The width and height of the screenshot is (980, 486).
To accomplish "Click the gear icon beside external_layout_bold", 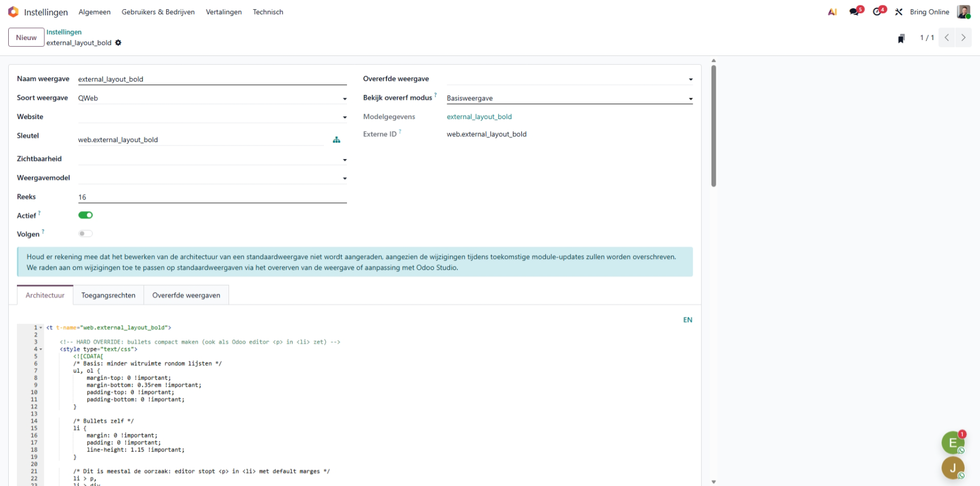I will point(118,43).
